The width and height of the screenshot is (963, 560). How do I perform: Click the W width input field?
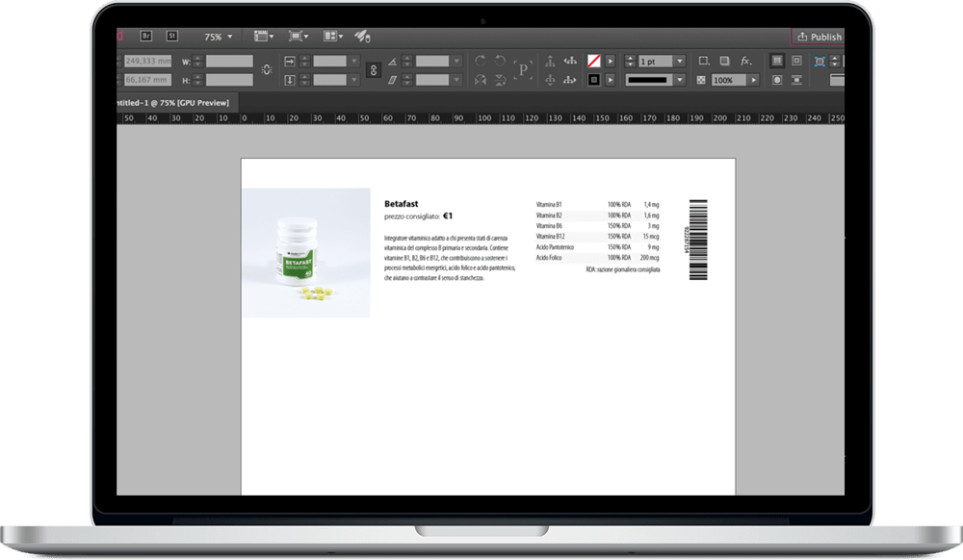pyautogui.click(x=229, y=61)
